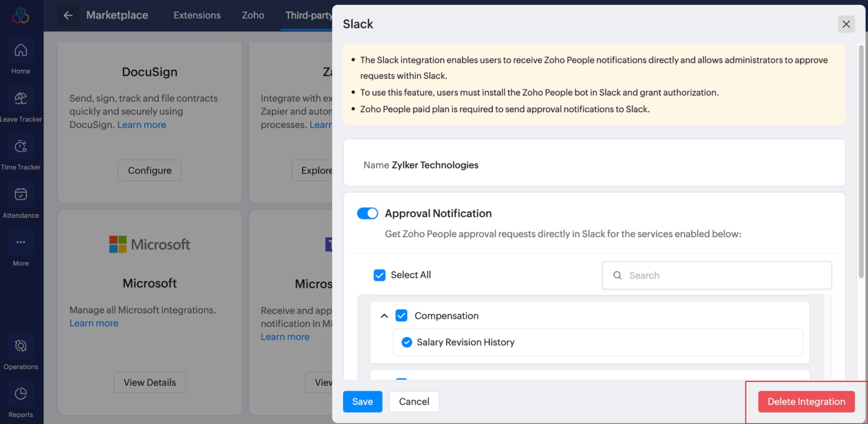Disable the Approval Notification toggle
This screenshot has height=424, width=868.
coord(367,213)
